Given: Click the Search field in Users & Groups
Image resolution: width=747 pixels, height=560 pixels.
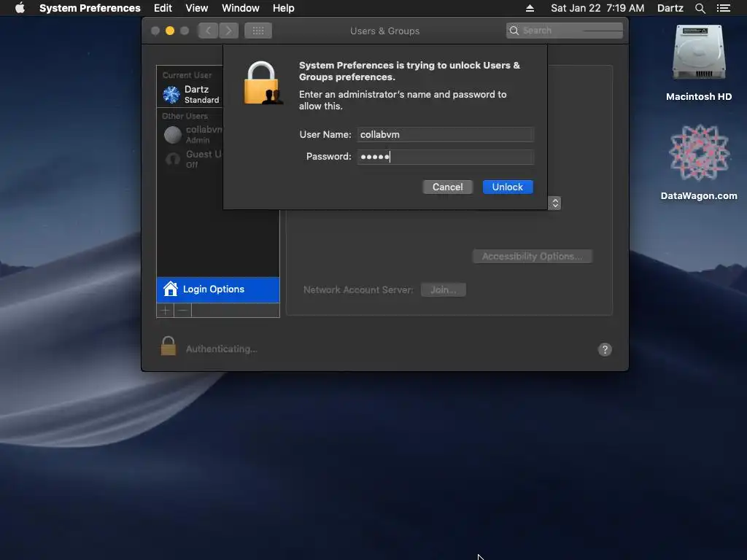Looking at the screenshot, I should coord(565,31).
